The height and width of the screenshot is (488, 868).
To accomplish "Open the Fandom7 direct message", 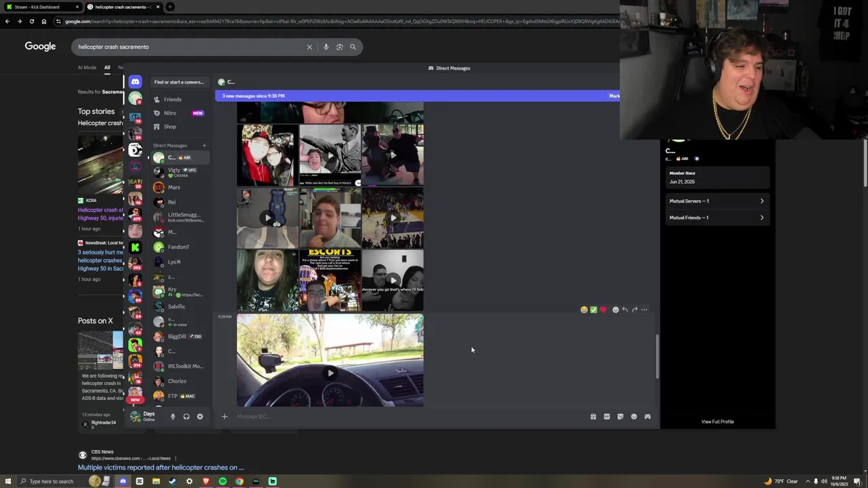I will 180,247.
